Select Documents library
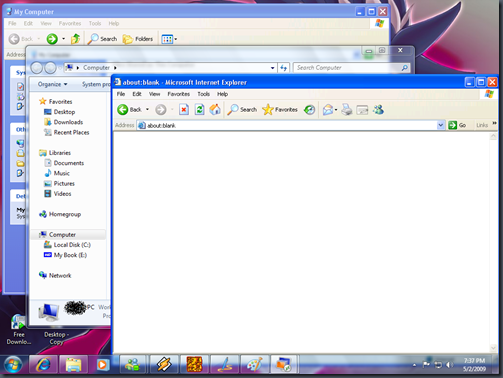The image size is (503, 378). tap(64, 163)
